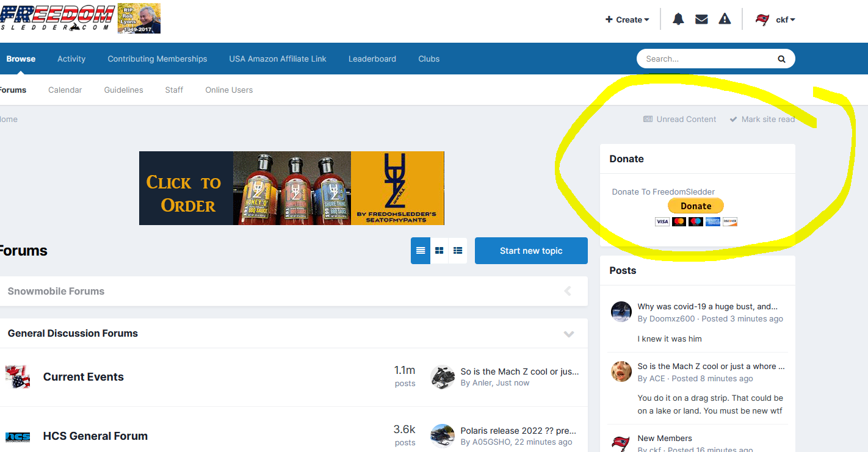
Task: Click 'Posted 8 minutes ago' timestamp
Action: (712, 378)
